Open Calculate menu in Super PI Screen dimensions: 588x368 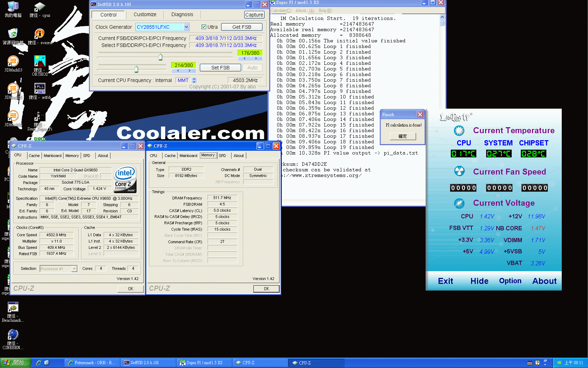(x=281, y=11)
